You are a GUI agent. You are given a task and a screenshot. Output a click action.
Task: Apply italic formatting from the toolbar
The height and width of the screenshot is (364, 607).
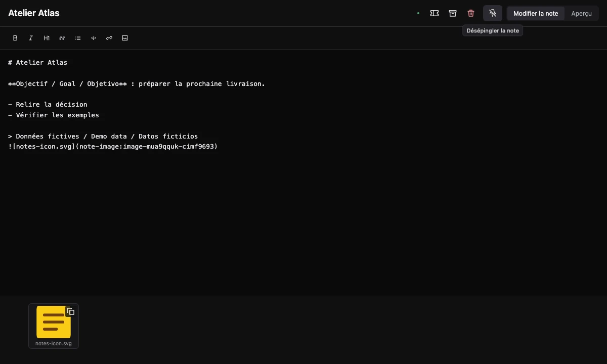tap(31, 38)
